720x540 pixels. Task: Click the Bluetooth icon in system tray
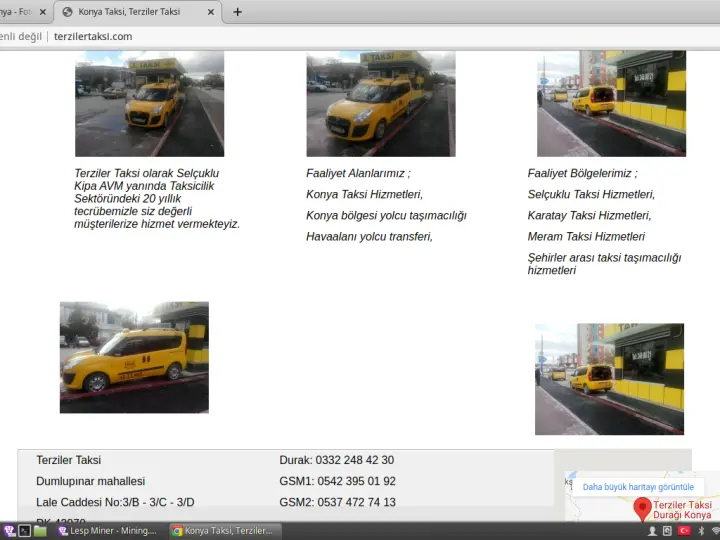[x=701, y=531]
